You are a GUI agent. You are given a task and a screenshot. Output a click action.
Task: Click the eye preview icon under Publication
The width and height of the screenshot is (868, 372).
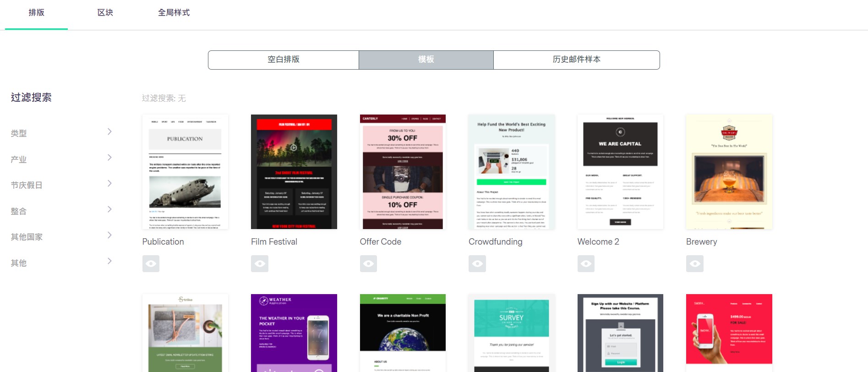151,263
